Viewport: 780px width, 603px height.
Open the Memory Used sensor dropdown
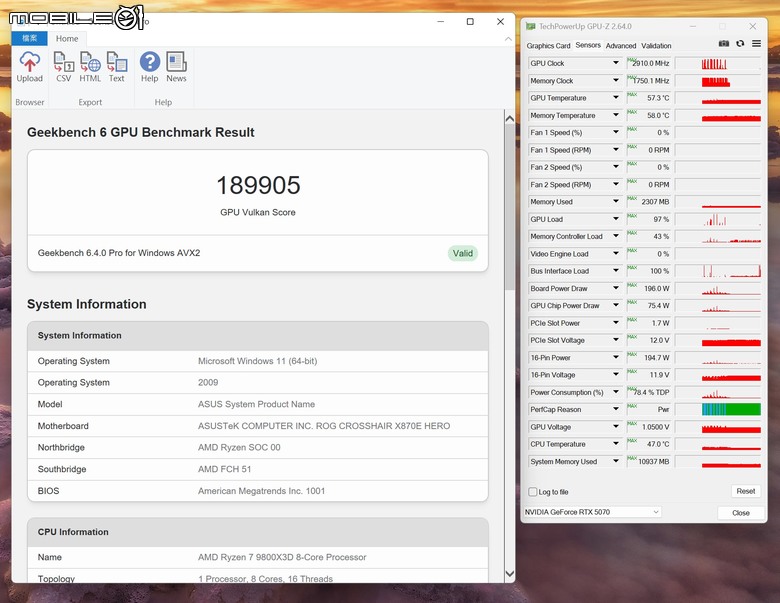click(616, 201)
